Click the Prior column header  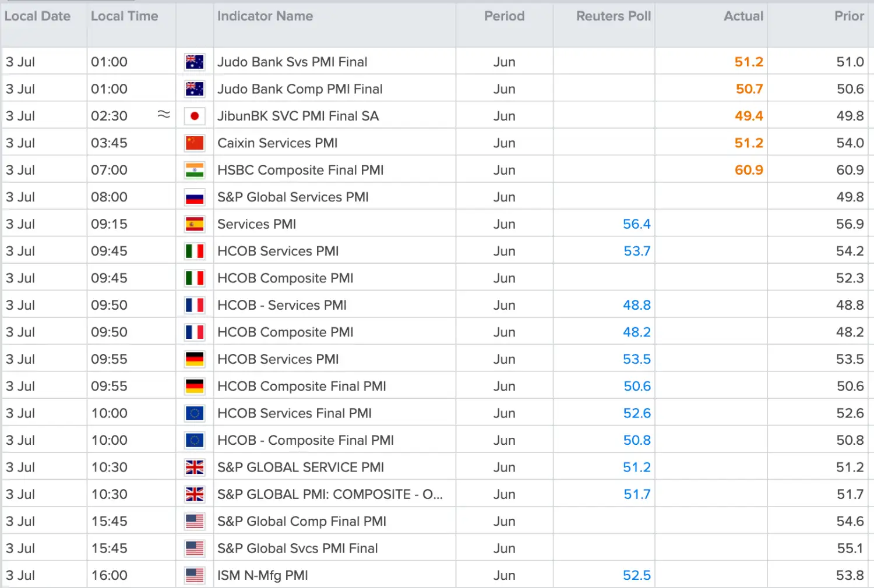(x=850, y=16)
